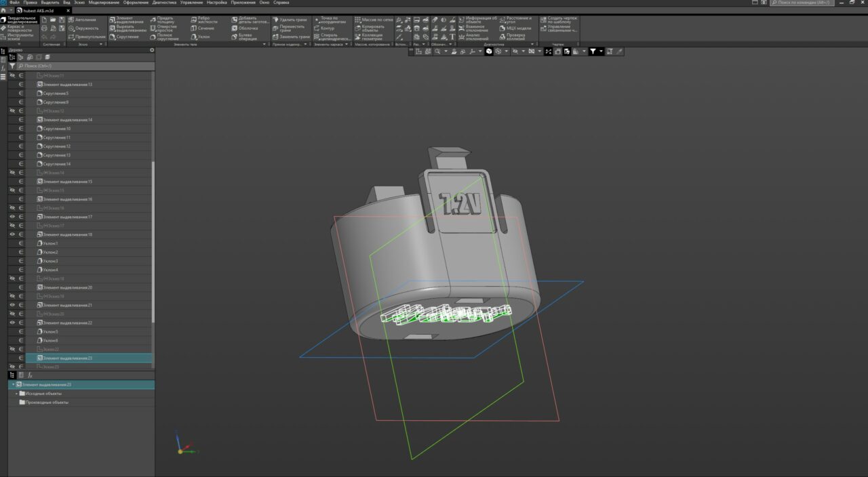Expand Исходные объекты node

(16, 394)
